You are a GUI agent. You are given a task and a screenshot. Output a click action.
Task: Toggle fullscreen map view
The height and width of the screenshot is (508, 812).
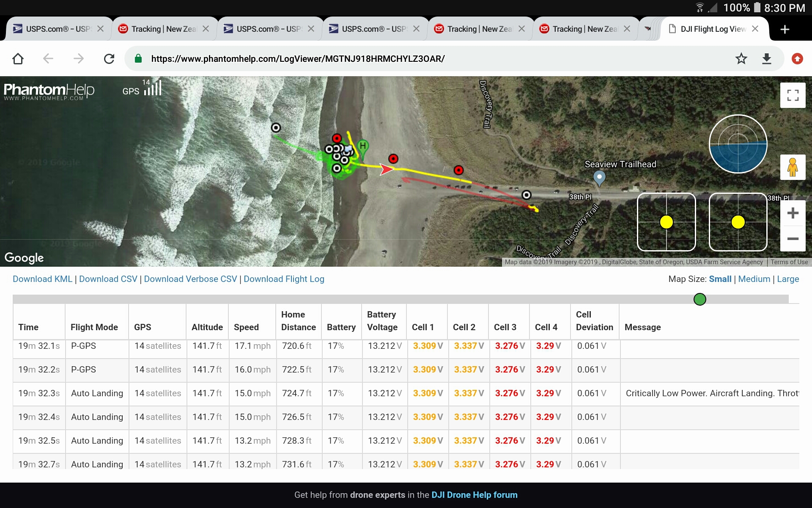pyautogui.click(x=793, y=95)
